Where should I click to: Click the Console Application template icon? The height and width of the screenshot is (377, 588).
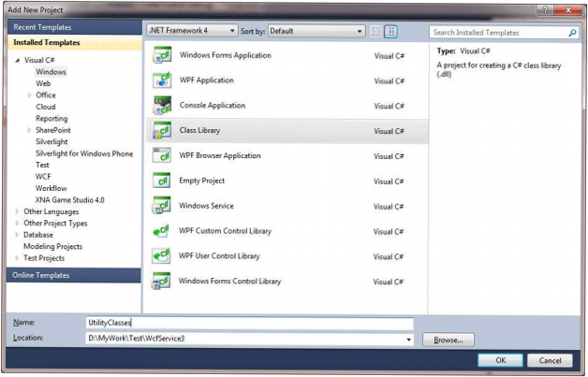162,106
